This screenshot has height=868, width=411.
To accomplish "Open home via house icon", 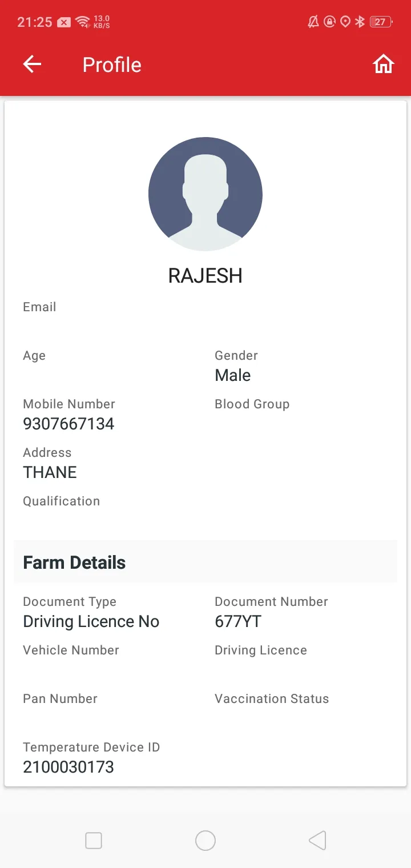I will click(x=384, y=65).
